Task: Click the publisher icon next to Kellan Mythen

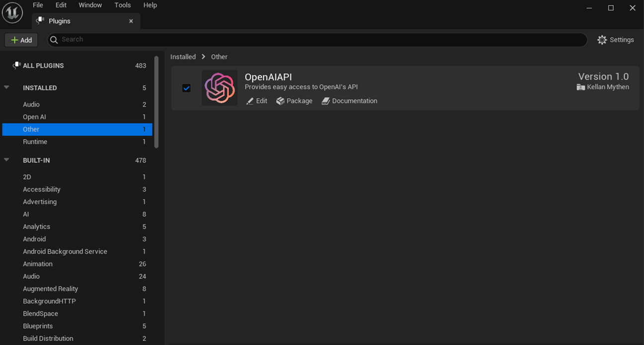Action: [580, 87]
